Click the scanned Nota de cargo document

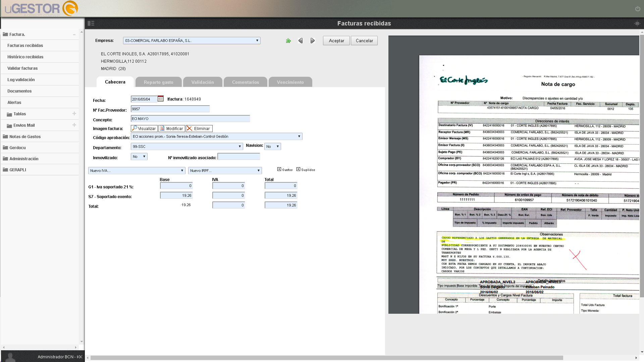point(529,184)
